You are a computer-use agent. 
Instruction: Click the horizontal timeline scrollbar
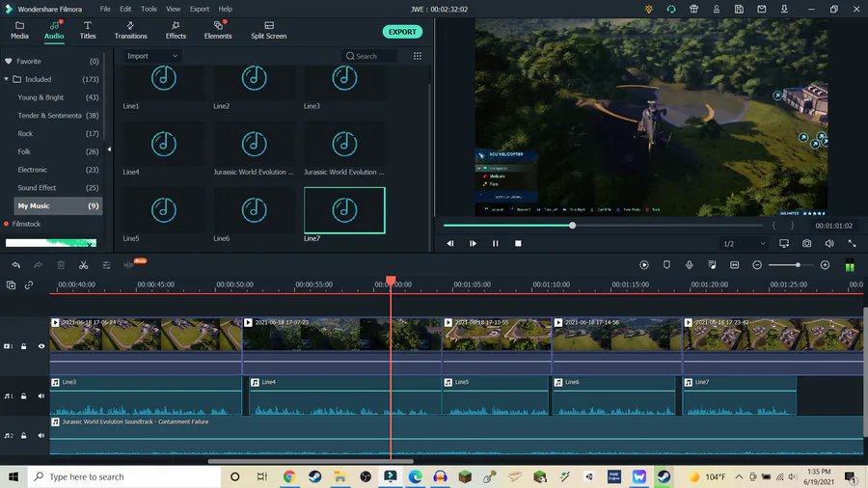click(311, 461)
